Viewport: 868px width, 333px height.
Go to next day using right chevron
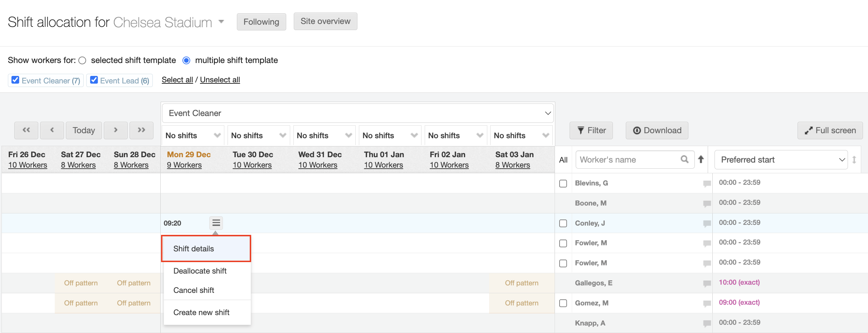(x=115, y=130)
